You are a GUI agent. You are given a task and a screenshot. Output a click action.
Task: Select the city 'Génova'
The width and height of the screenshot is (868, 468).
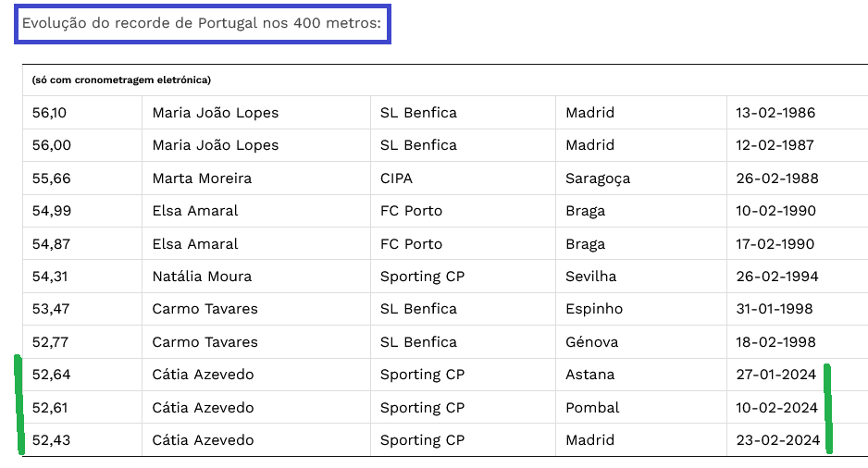591,342
